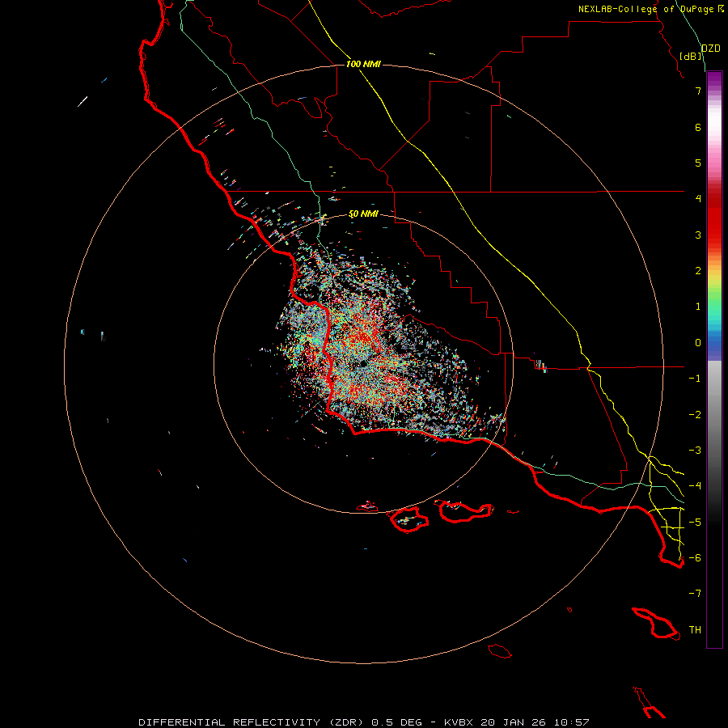
Task: Click the -1 dB scale value
Action: [695, 379]
